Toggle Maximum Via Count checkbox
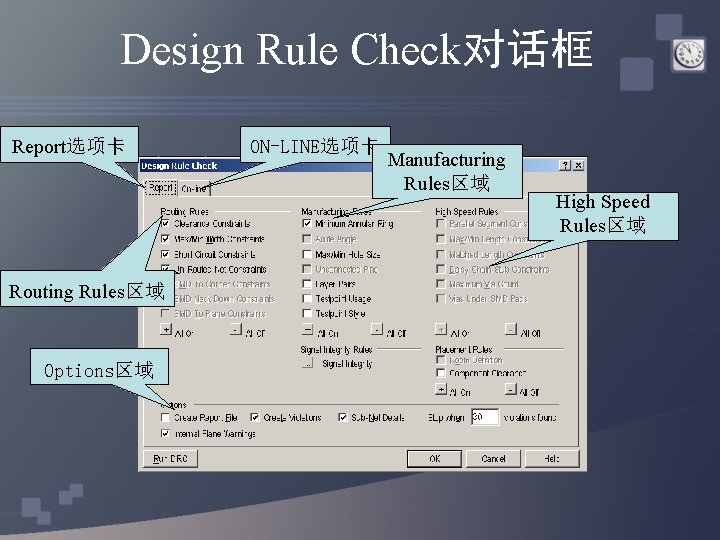 (x=440, y=284)
